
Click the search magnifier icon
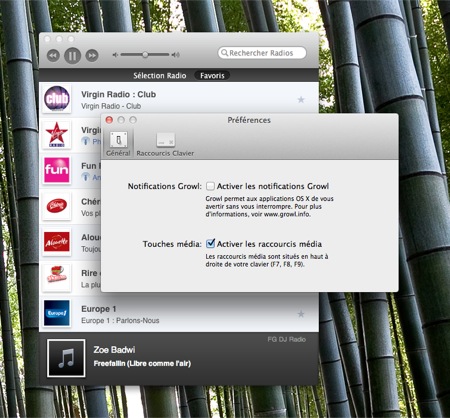click(225, 53)
